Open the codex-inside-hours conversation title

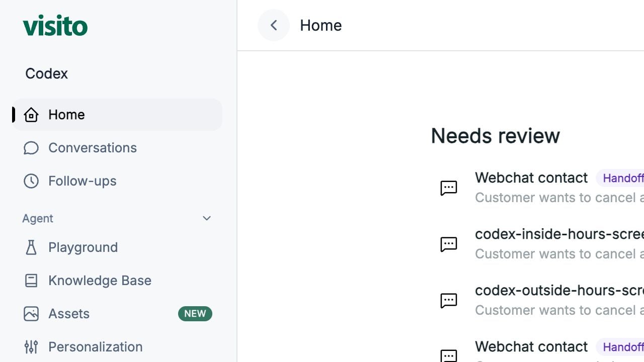tap(559, 234)
